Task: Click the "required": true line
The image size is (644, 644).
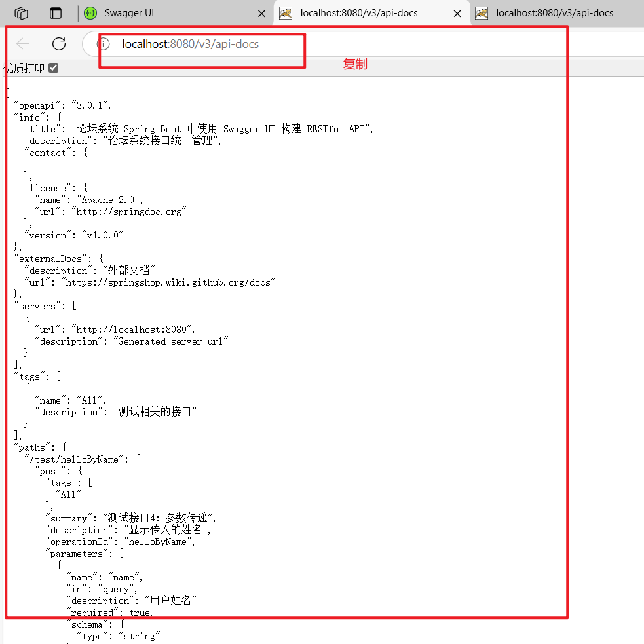Action: coord(109,613)
